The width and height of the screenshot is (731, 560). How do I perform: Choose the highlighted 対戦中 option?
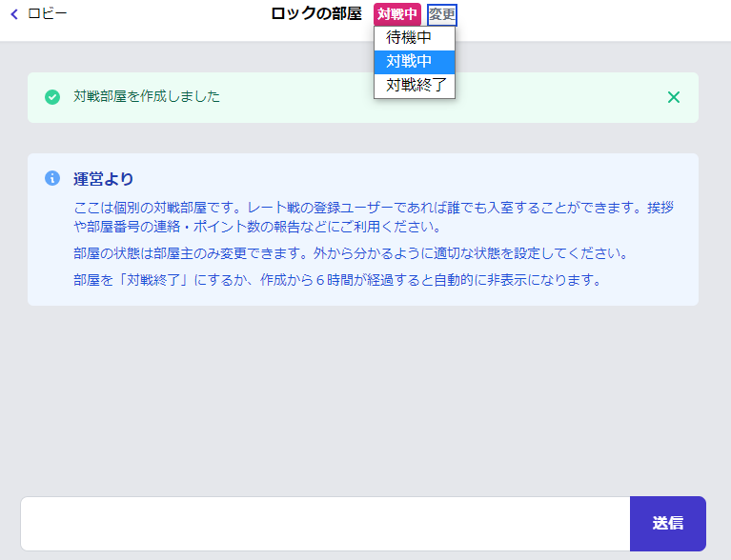(x=415, y=62)
